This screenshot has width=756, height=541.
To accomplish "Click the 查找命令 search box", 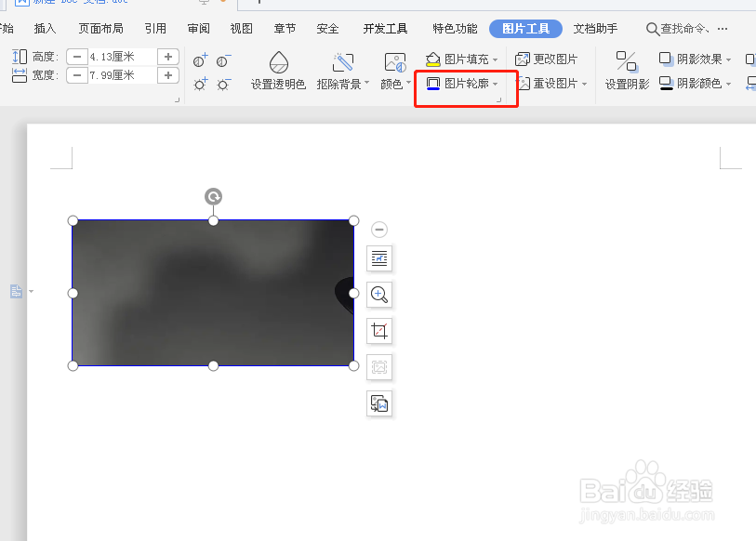I will pyautogui.click(x=677, y=29).
